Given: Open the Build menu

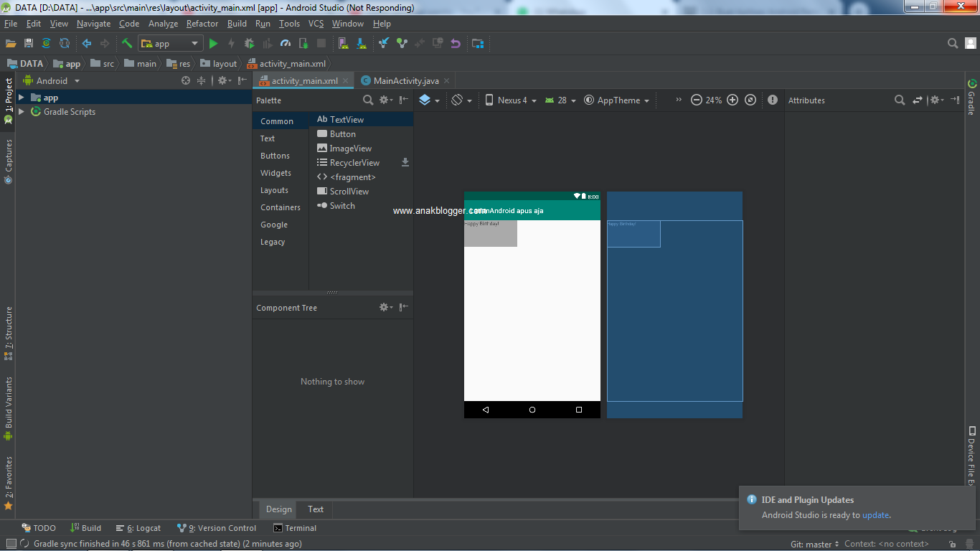Looking at the screenshot, I should point(237,24).
